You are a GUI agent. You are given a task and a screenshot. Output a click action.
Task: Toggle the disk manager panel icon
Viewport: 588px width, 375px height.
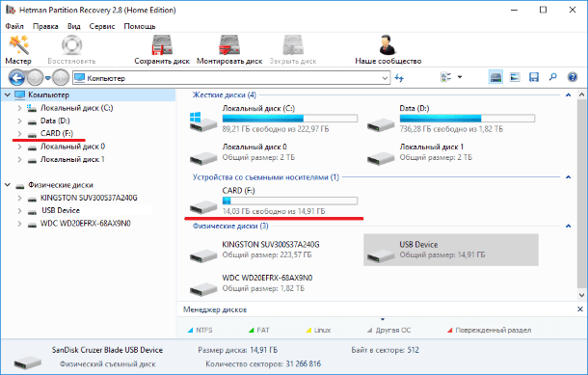click(x=495, y=77)
